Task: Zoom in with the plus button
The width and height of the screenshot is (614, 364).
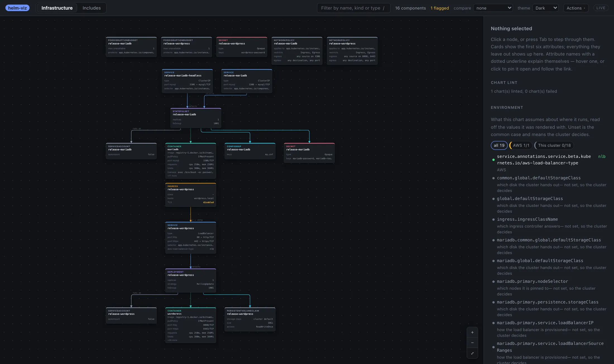Action: (x=472, y=332)
